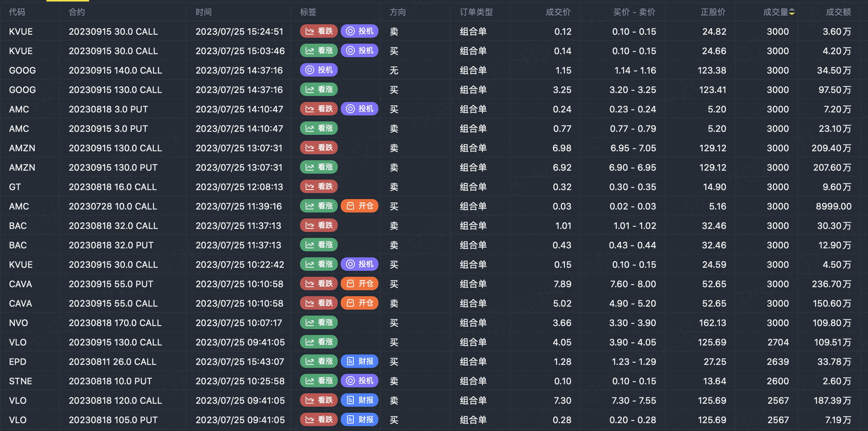Click 看跌 tag in GT 16.0 CALL row
The image size is (868, 431).
click(x=319, y=186)
